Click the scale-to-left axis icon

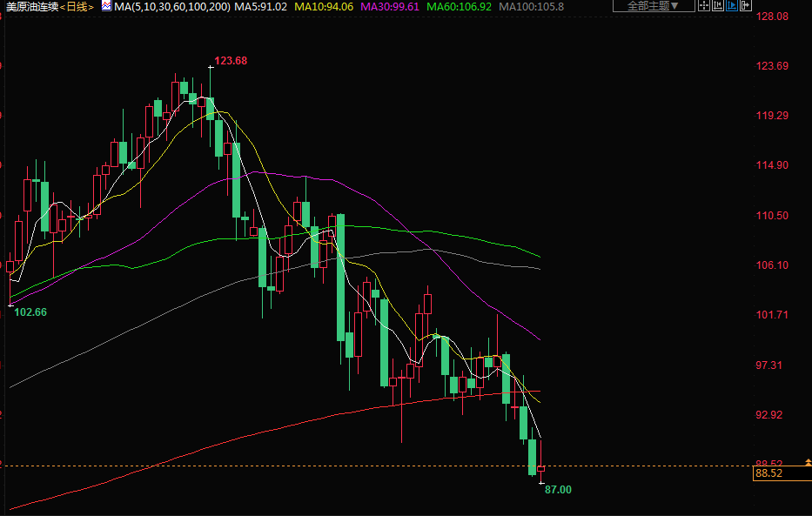[726, 6]
